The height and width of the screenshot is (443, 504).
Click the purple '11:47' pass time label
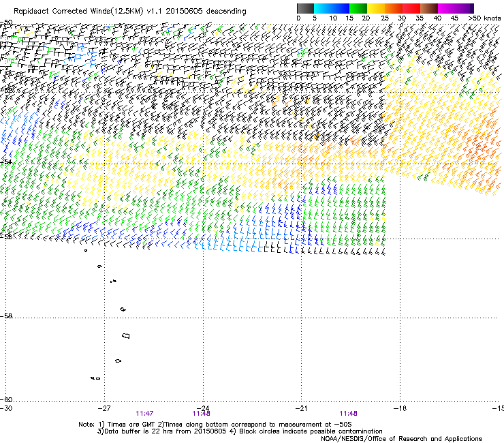(x=144, y=414)
